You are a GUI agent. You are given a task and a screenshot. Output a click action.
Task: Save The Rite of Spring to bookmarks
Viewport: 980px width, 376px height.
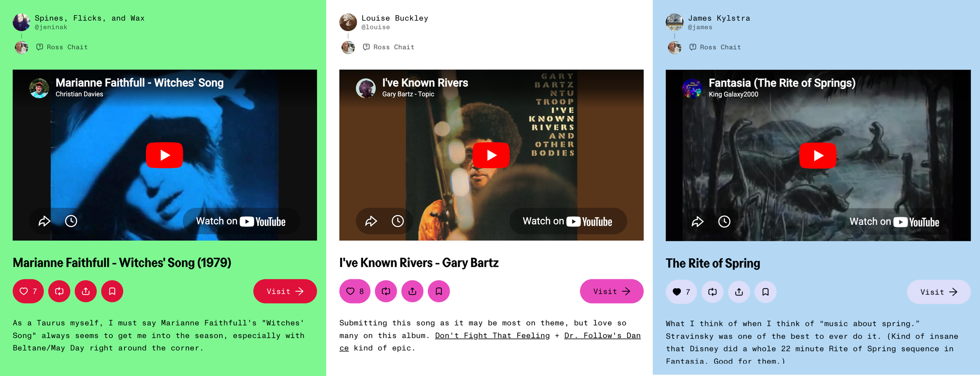[x=766, y=292]
